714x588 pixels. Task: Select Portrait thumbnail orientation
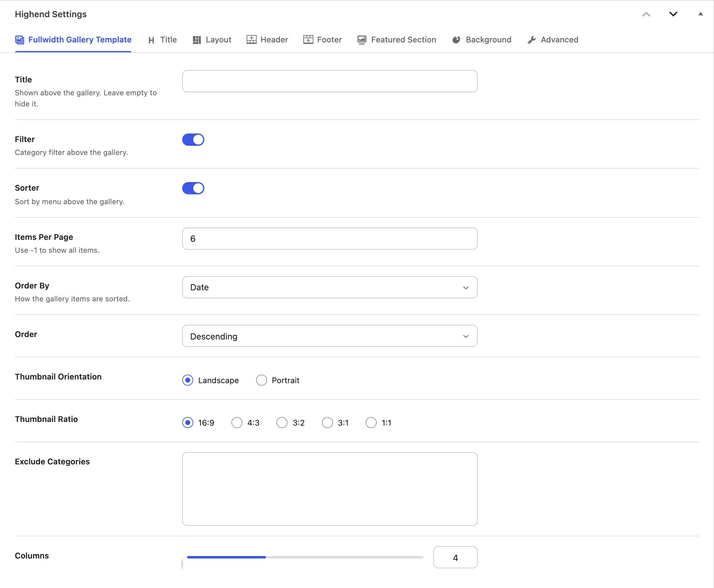(261, 380)
